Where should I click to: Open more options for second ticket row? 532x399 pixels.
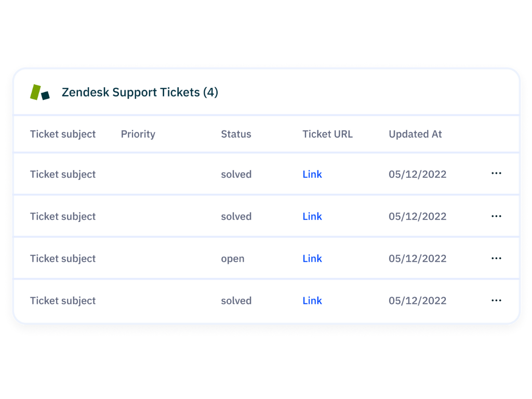[496, 216]
